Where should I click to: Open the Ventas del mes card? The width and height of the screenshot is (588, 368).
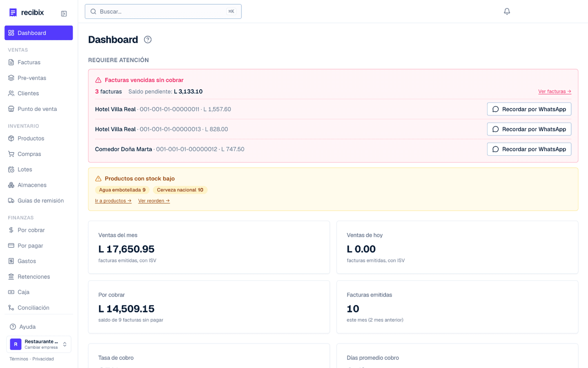click(209, 247)
